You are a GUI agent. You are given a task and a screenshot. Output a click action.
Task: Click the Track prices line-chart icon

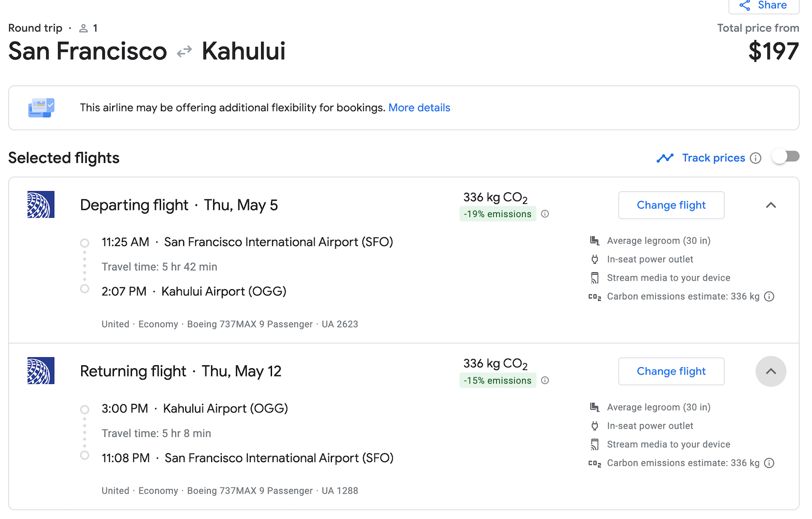coord(665,158)
